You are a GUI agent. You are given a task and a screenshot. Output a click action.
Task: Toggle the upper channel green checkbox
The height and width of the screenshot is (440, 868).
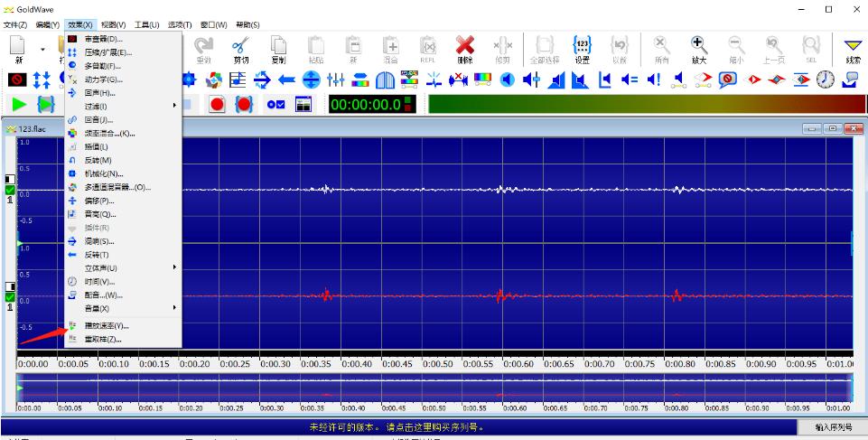pos(10,190)
